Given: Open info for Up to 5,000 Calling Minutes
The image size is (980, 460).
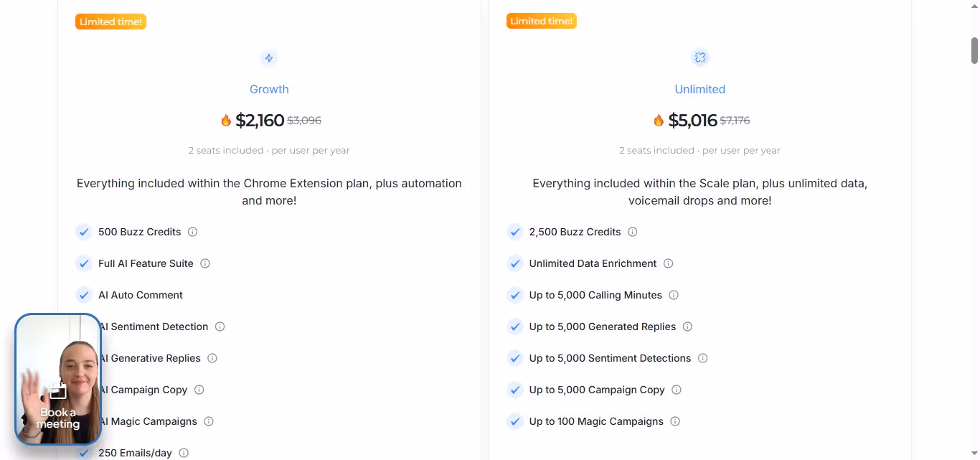Looking at the screenshot, I should coord(673,295).
